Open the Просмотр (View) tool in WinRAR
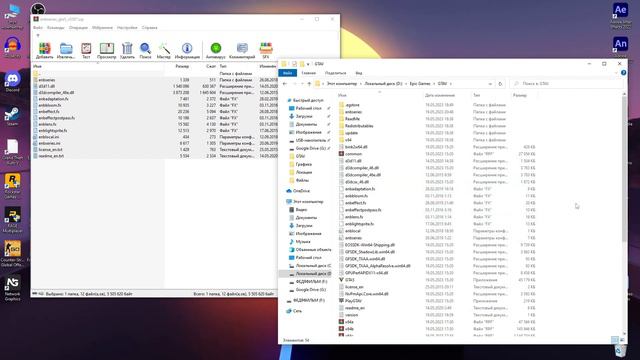640x360 pixels. click(107, 51)
